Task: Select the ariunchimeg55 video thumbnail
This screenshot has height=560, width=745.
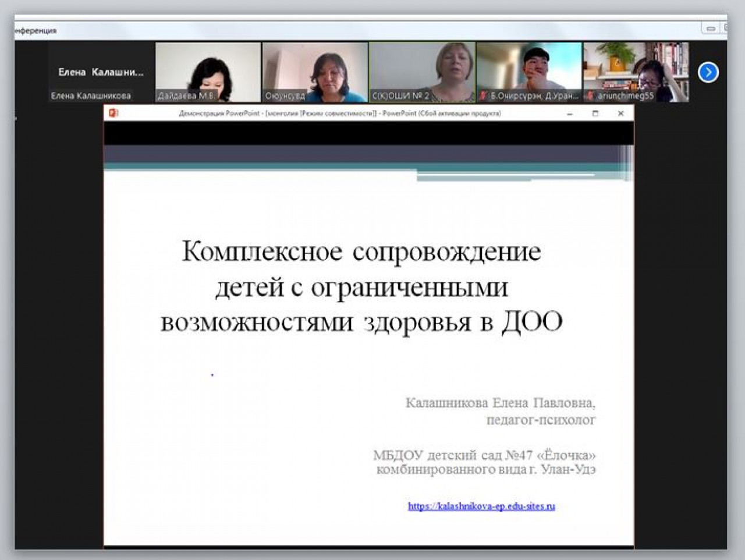Action: click(x=636, y=72)
